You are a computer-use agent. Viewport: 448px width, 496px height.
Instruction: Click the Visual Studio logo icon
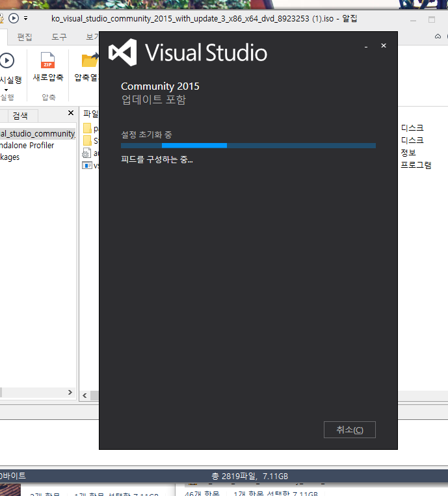[x=123, y=53]
